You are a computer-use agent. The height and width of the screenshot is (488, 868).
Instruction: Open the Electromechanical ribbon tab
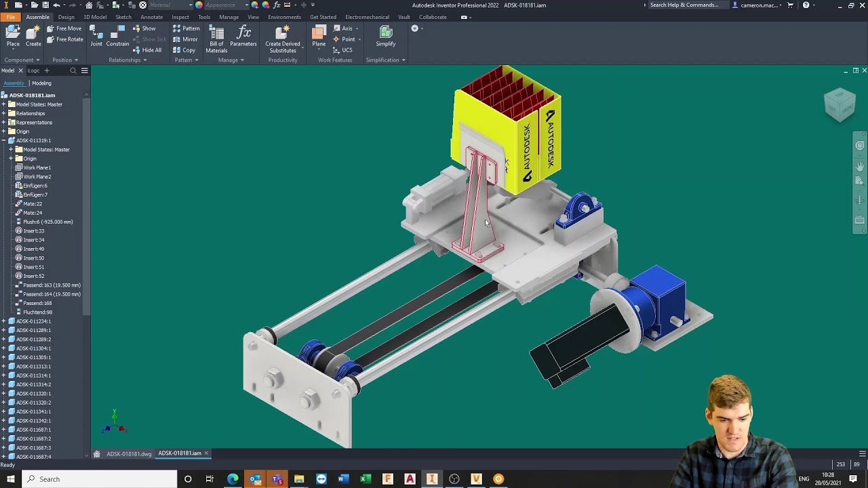367,17
